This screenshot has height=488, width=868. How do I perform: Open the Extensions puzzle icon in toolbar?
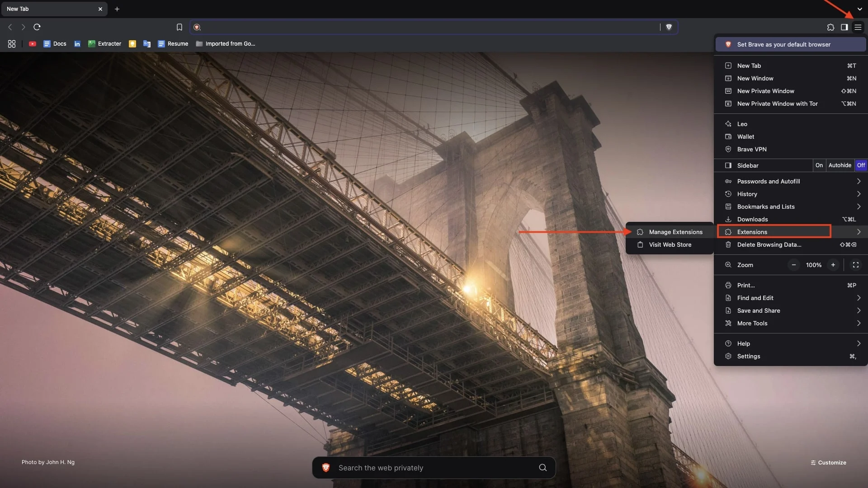tap(830, 27)
